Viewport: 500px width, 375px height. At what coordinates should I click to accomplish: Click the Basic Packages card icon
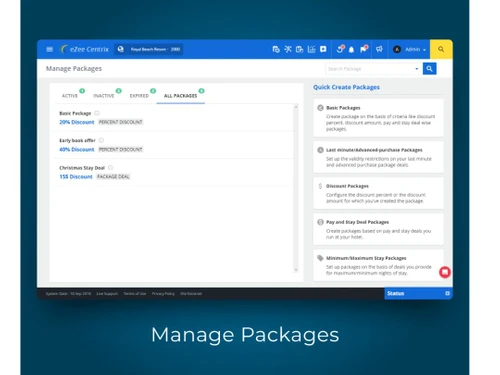(320, 108)
